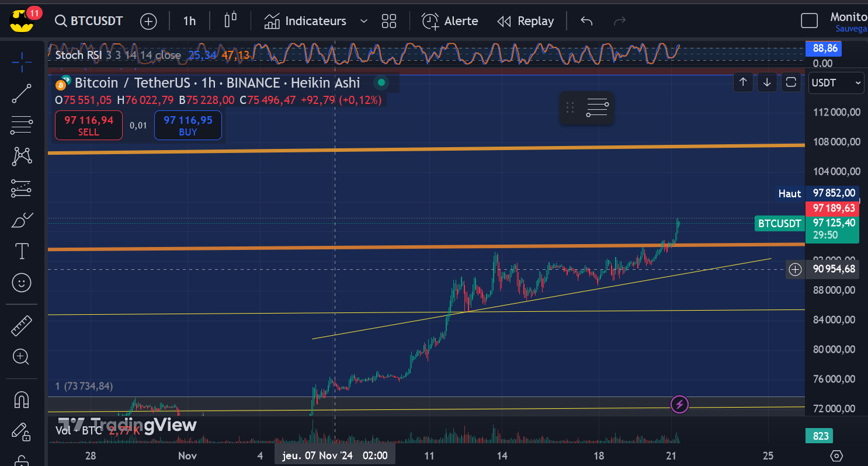The width and height of the screenshot is (868, 466).
Task: Move the pane down with arrow button
Action: 767,82
